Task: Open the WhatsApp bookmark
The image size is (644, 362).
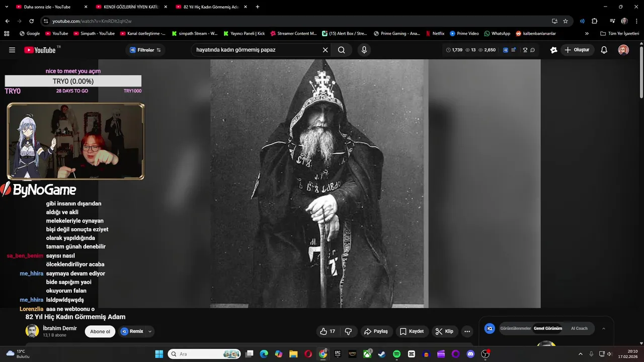Action: click(x=497, y=34)
